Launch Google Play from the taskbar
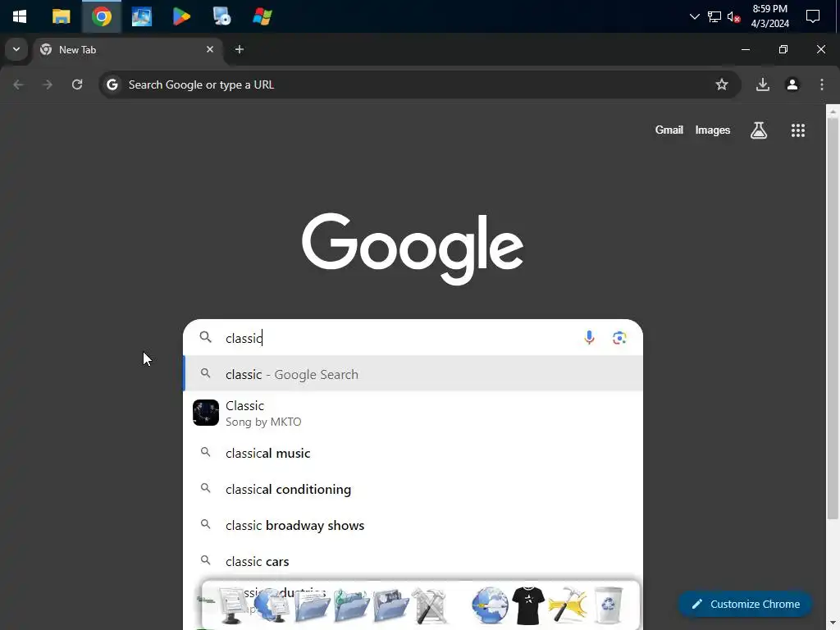The height and width of the screenshot is (630, 840). [x=181, y=16]
